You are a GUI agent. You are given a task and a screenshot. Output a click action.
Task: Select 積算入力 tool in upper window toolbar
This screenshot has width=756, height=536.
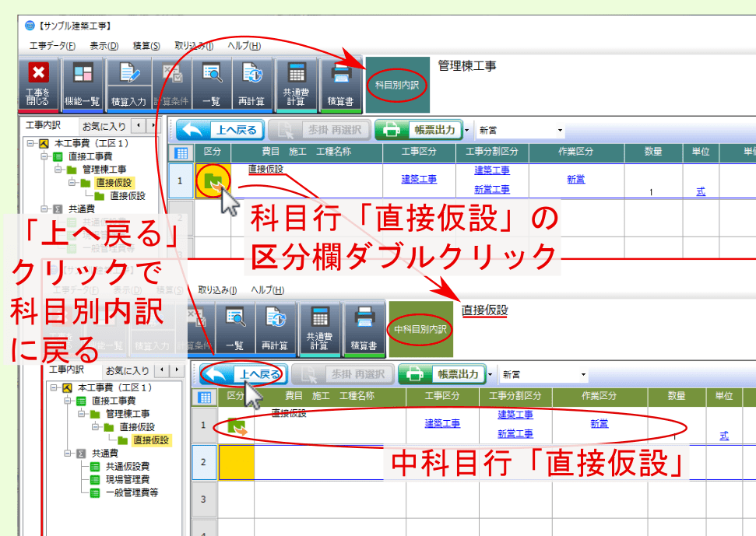[128, 83]
